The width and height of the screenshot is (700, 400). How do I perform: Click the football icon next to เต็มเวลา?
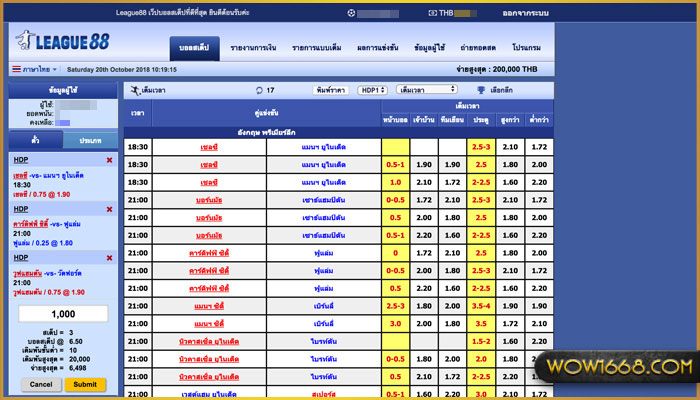point(135,90)
